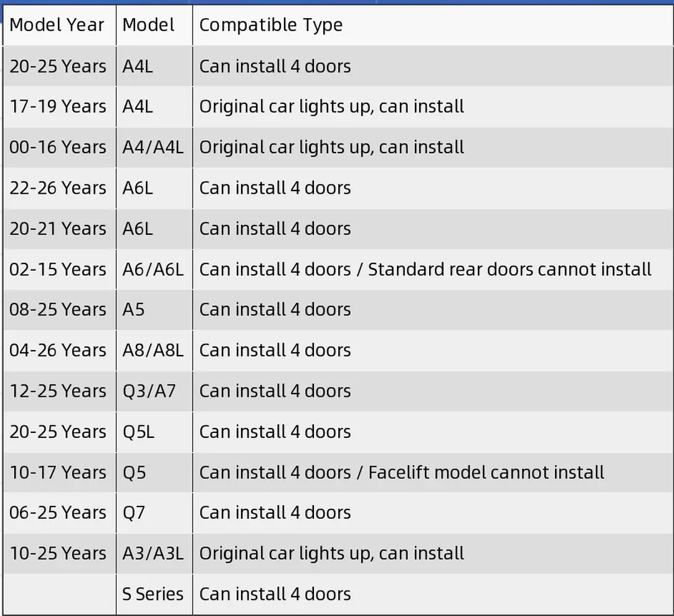Click the Model Year column header
The image size is (674, 616).
(x=57, y=25)
